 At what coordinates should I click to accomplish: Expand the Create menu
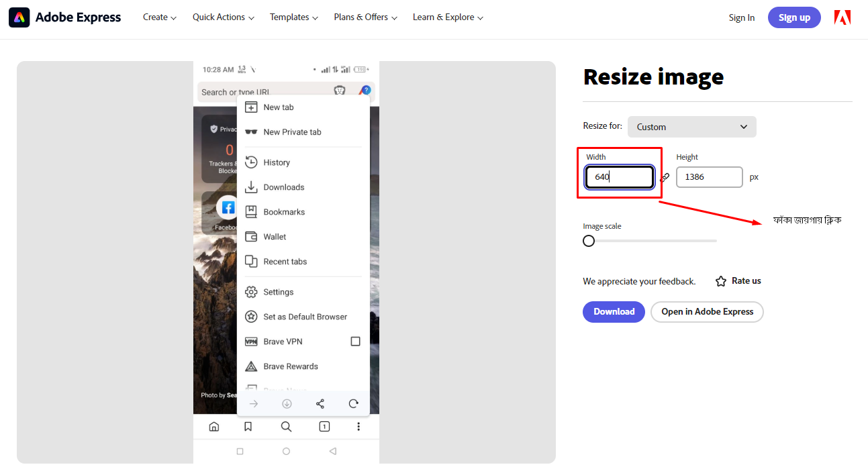[159, 17]
